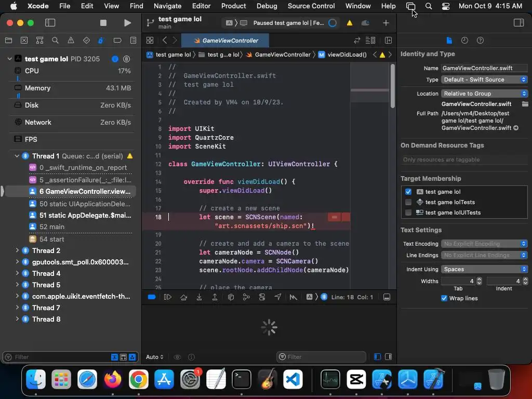Go forward in editor history
Viewport: 532px width, 399px height.
click(x=175, y=41)
